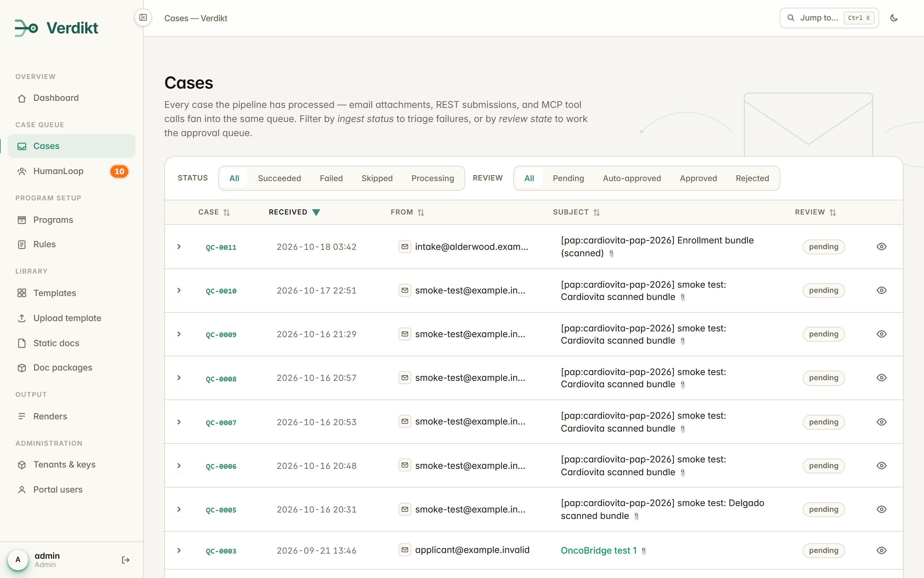Filter review by Pending
The height and width of the screenshot is (578, 924).
pyautogui.click(x=568, y=178)
